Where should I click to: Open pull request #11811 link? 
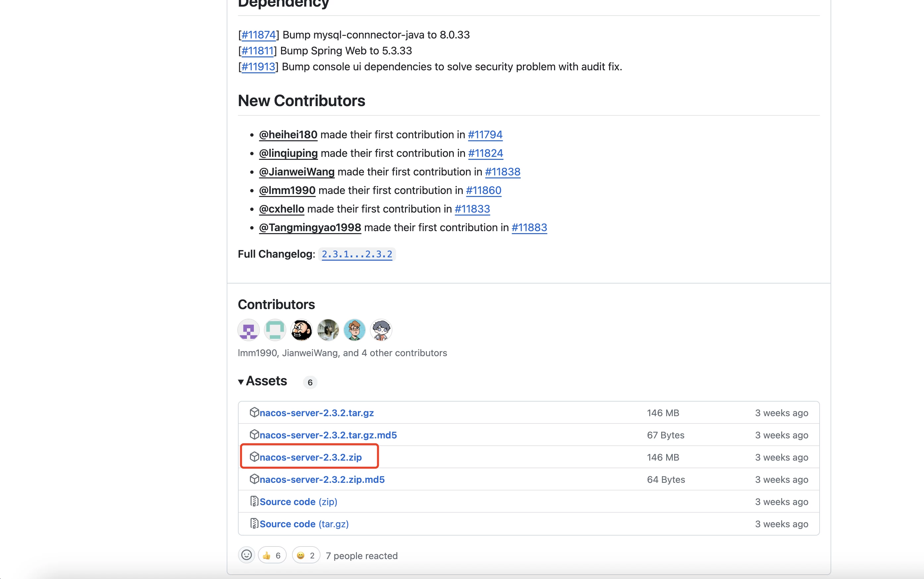point(258,51)
